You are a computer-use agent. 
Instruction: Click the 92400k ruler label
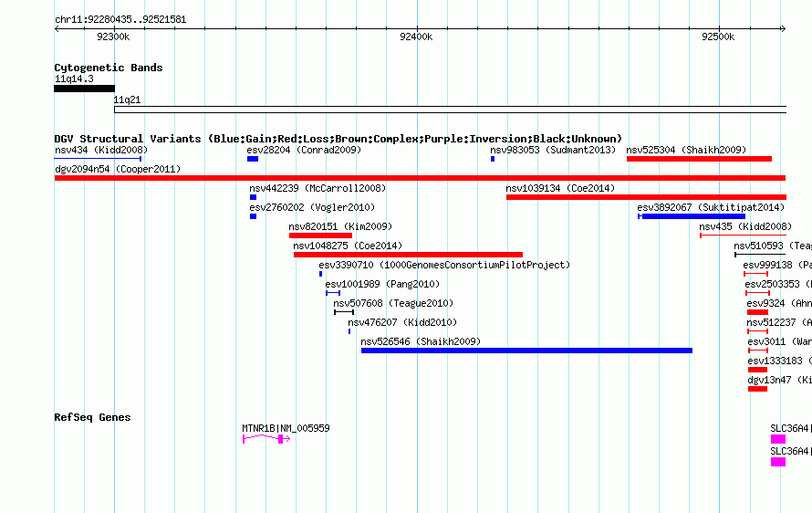(x=416, y=37)
